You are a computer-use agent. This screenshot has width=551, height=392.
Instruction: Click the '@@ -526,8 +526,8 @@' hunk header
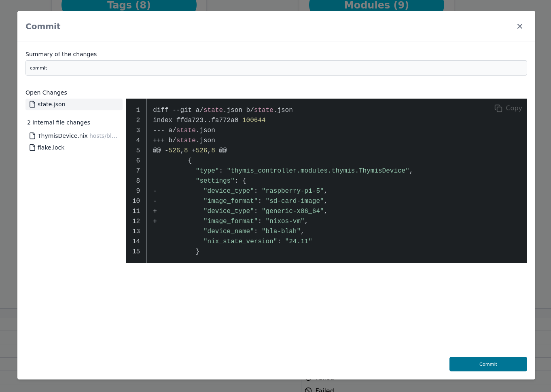point(190,150)
